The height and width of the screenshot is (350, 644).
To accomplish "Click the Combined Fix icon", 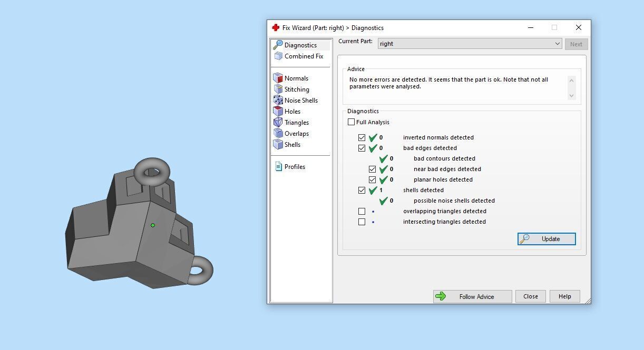I will (x=278, y=56).
